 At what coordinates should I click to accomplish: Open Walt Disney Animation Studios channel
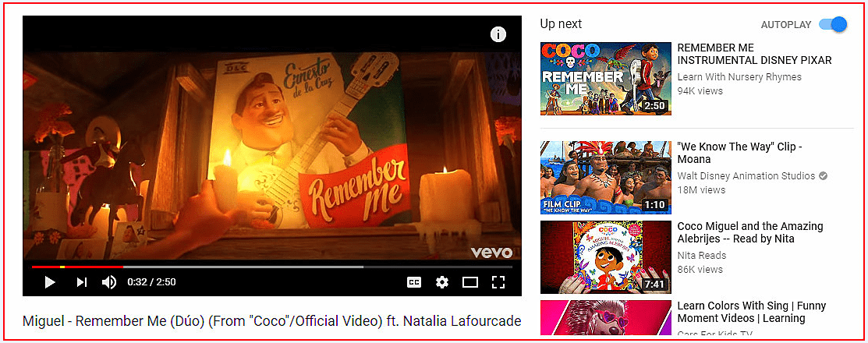coord(746,176)
